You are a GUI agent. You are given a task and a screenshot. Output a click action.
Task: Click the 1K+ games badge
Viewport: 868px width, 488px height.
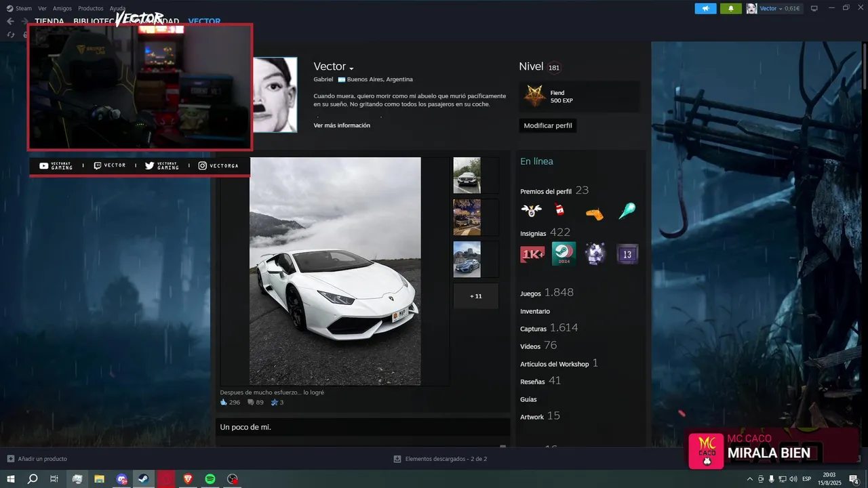tap(532, 254)
